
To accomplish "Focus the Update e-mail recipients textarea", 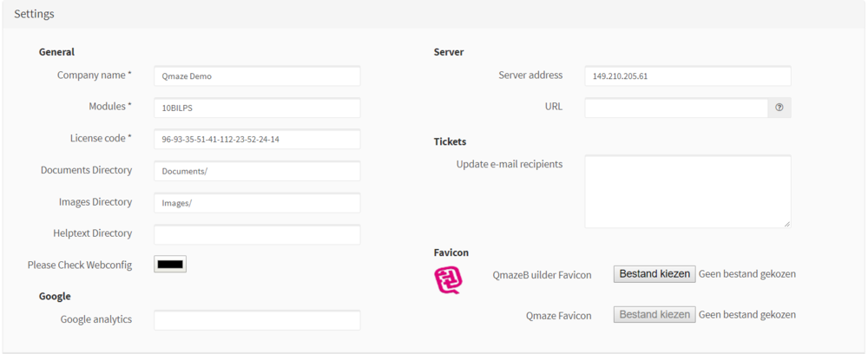I will tap(687, 191).
